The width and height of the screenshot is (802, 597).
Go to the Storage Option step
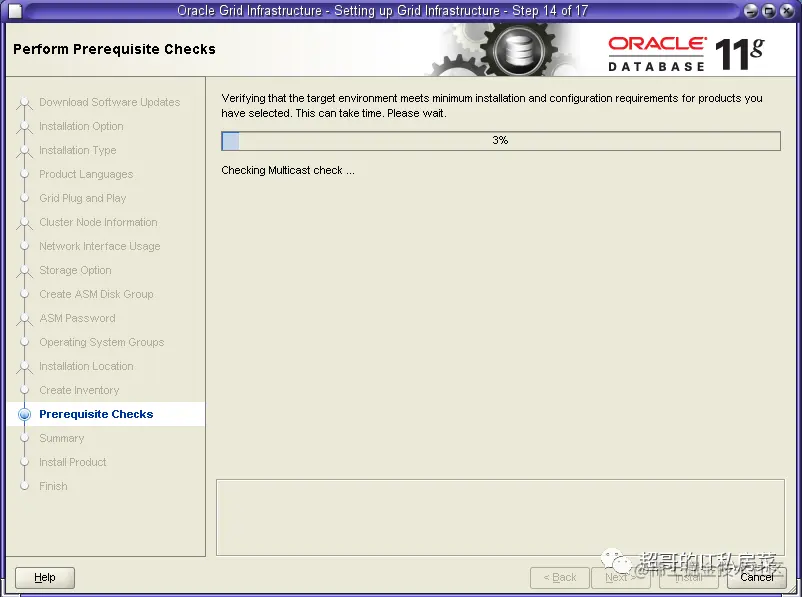pos(75,270)
